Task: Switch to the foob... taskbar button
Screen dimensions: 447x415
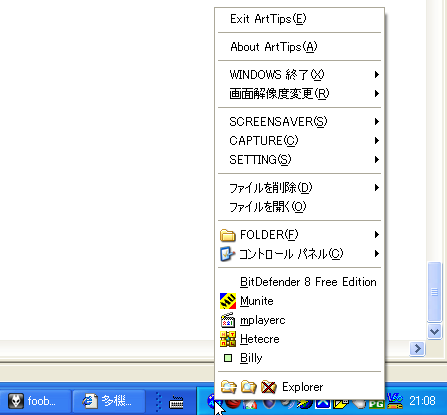Action: [35, 401]
